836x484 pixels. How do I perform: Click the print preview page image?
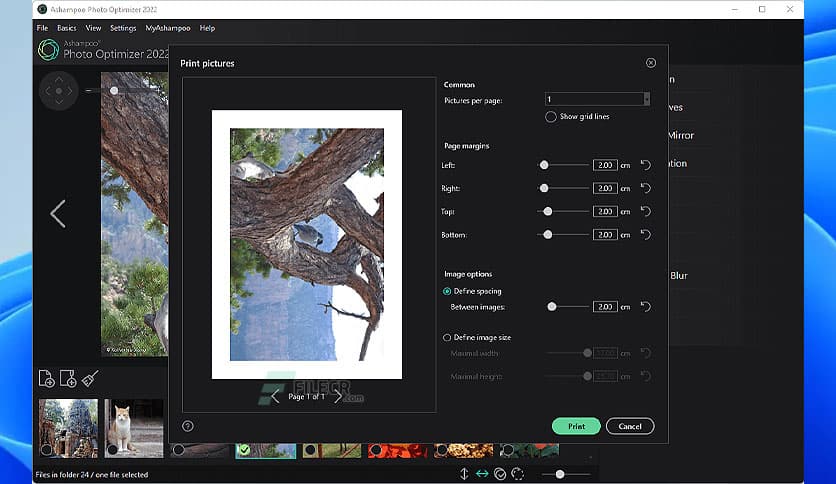[307, 244]
